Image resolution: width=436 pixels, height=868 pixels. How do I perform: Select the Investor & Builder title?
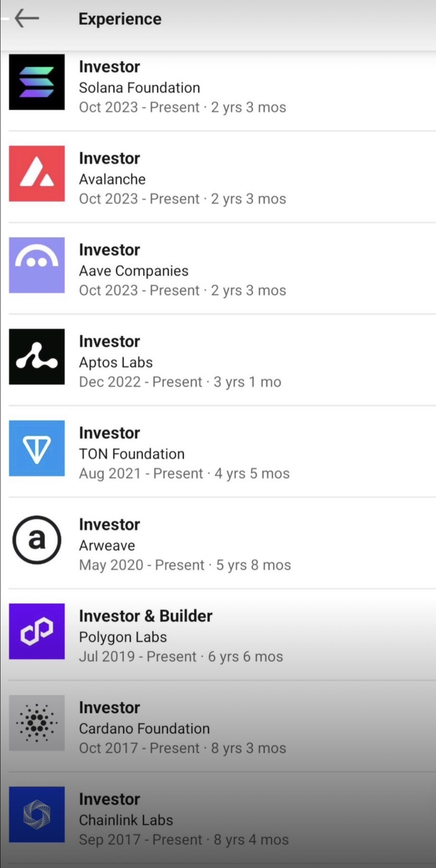click(146, 616)
